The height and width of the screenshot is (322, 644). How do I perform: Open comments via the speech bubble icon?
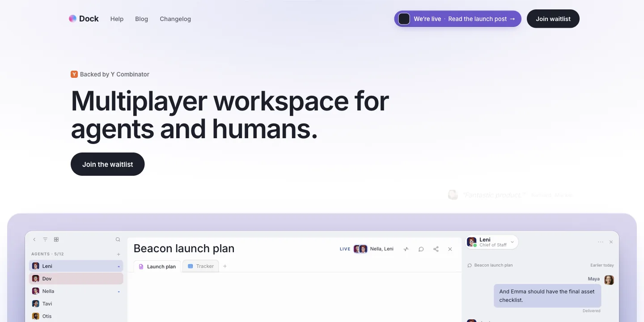click(x=421, y=249)
